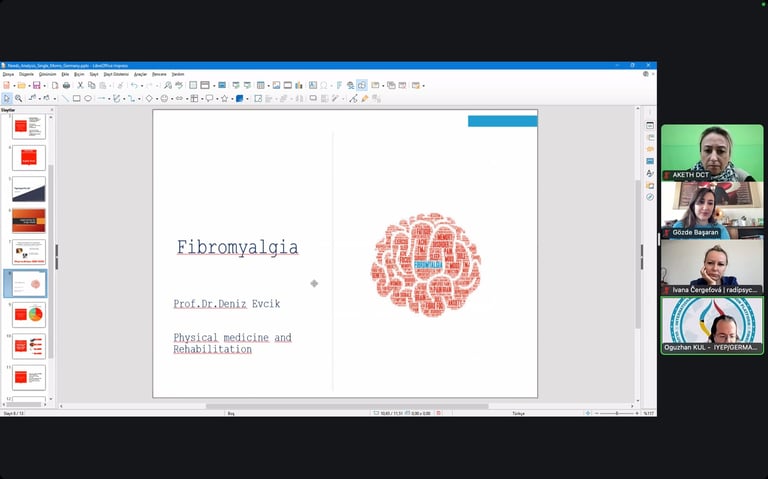Image resolution: width=768 pixels, height=479 pixels.
Task: Open the Yardım menu
Action: pyautogui.click(x=178, y=74)
